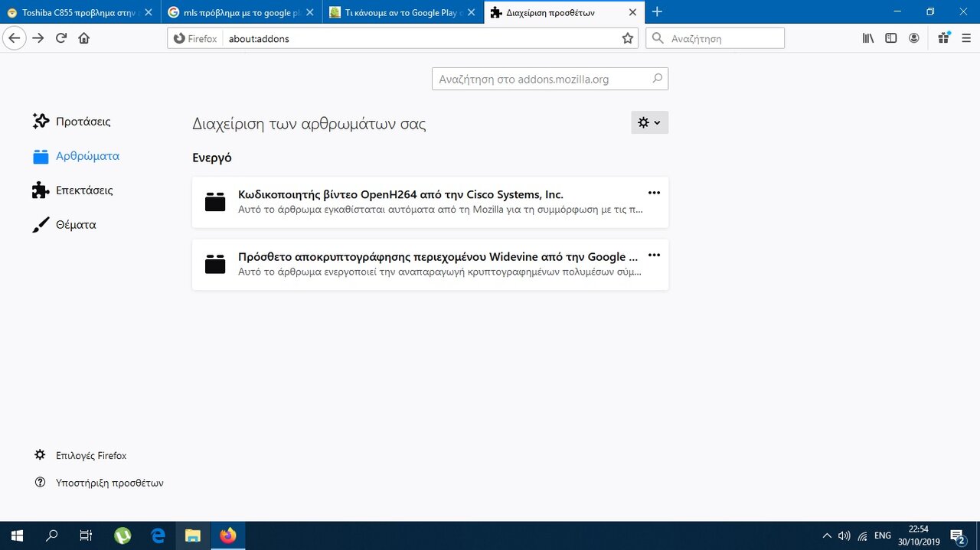Close the Toshiba C855 tab

point(149,12)
